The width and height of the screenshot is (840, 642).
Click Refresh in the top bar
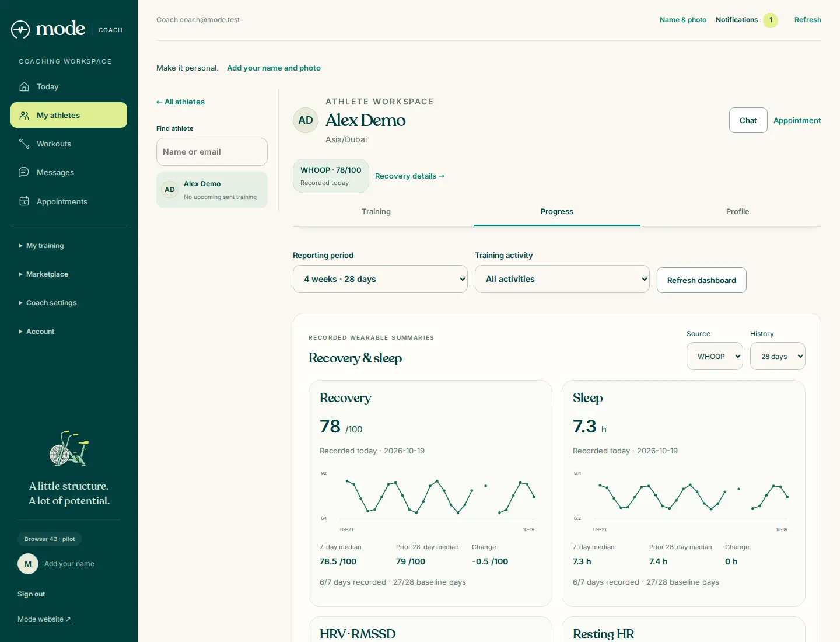808,20
